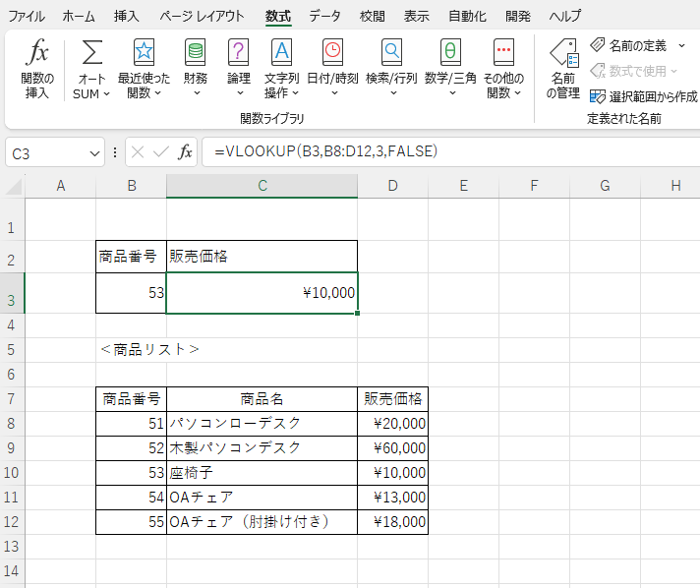Viewport: 700px width, 588px height.
Task: Open the 関数の挿入 (Insert Function) dialog
Action: click(x=37, y=69)
